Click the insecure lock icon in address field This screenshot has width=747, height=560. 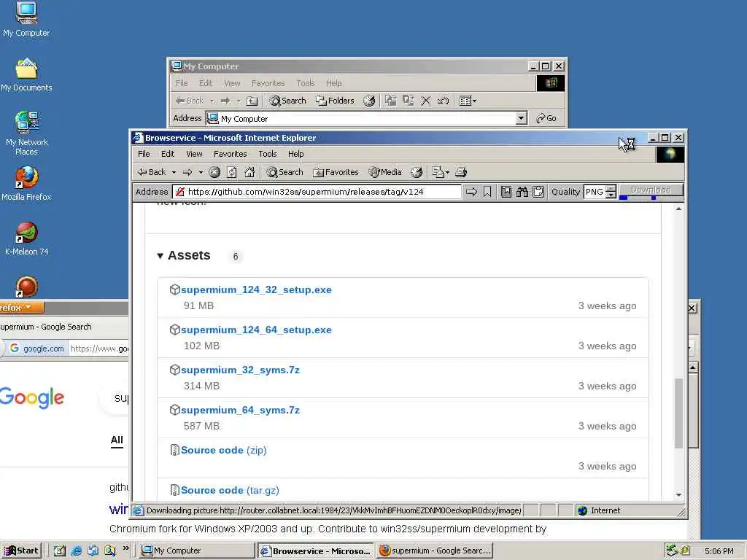(x=179, y=192)
